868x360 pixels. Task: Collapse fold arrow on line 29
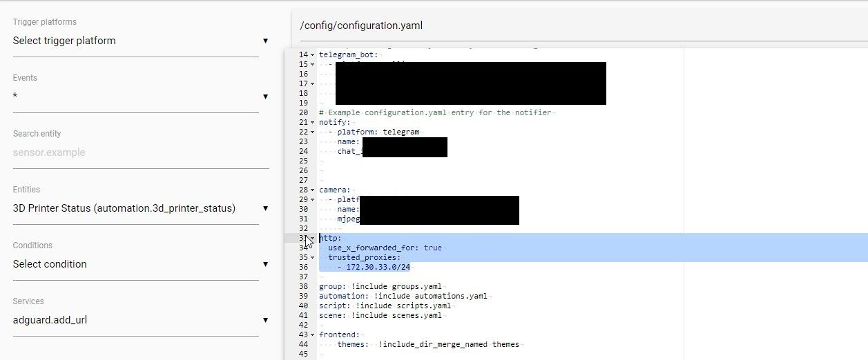(313, 199)
